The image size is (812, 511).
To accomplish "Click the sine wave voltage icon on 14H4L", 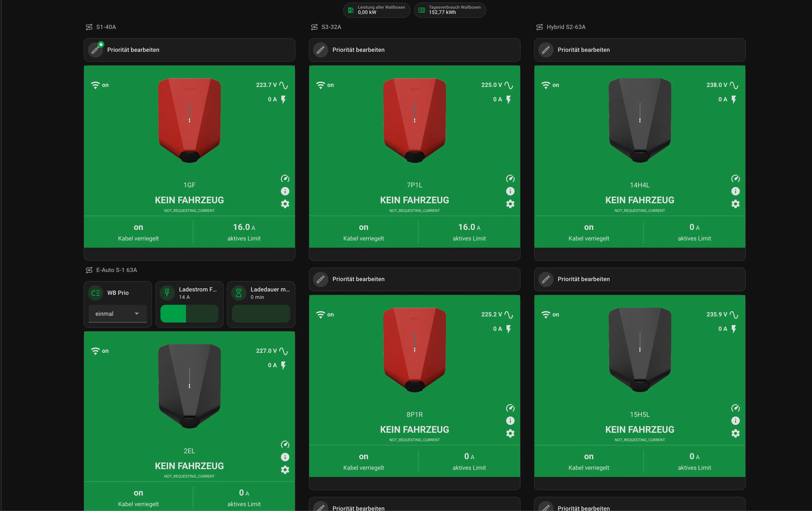I will point(734,85).
